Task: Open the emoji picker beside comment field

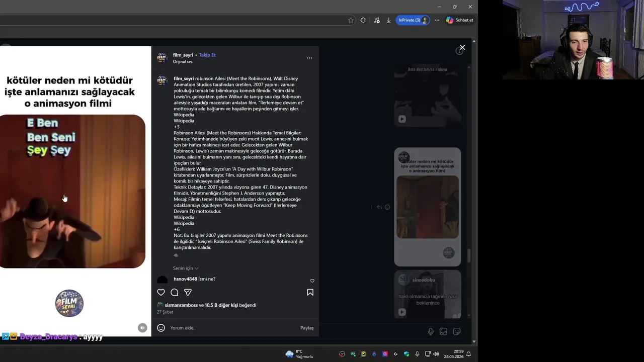Action: coord(161,328)
